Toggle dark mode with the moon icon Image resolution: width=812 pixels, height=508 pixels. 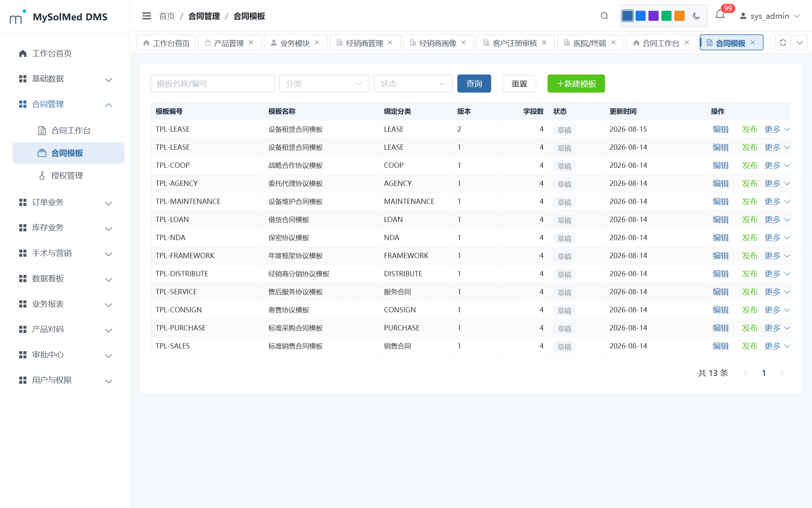click(x=696, y=16)
